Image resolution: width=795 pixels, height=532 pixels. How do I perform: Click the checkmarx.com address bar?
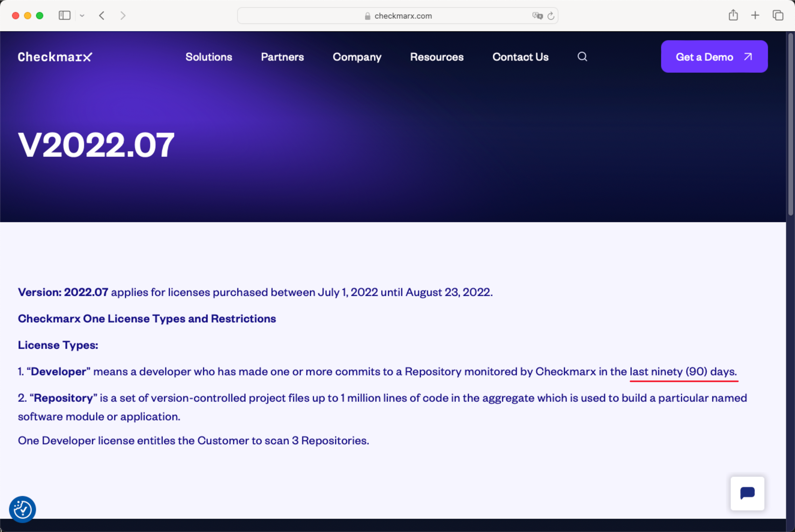[x=397, y=16]
